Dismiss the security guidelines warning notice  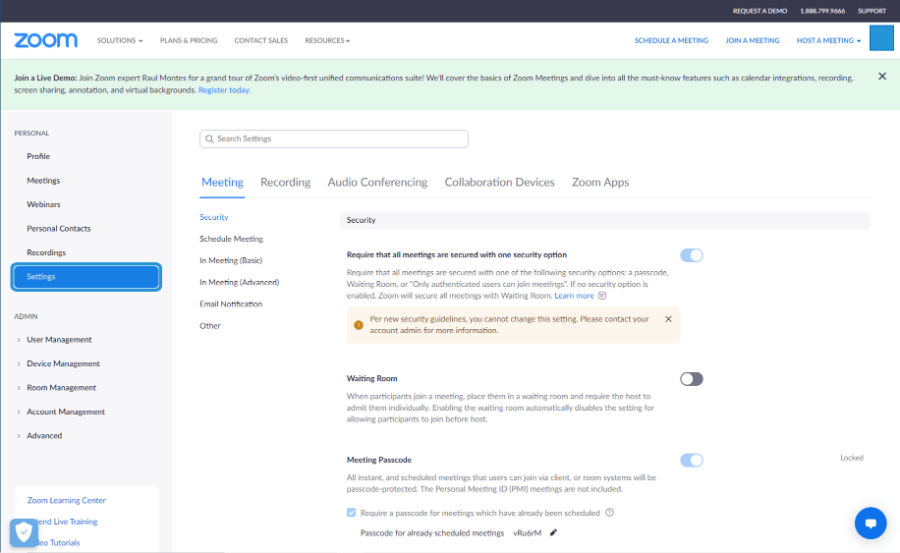[x=668, y=319]
